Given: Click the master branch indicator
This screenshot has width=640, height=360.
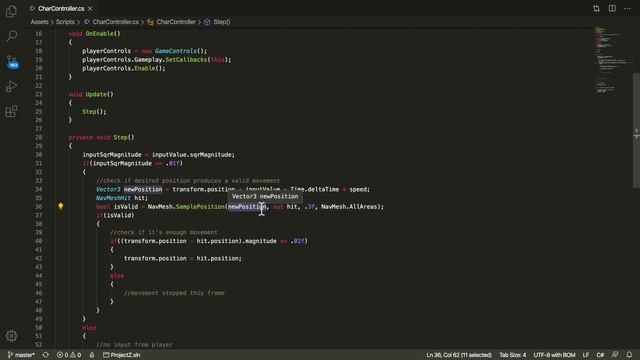Looking at the screenshot, I should [x=21, y=355].
